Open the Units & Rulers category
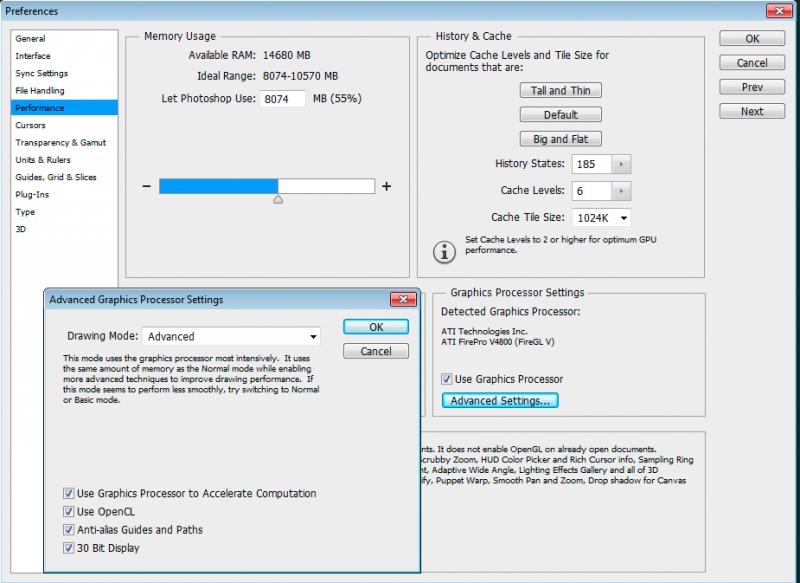 64,160
